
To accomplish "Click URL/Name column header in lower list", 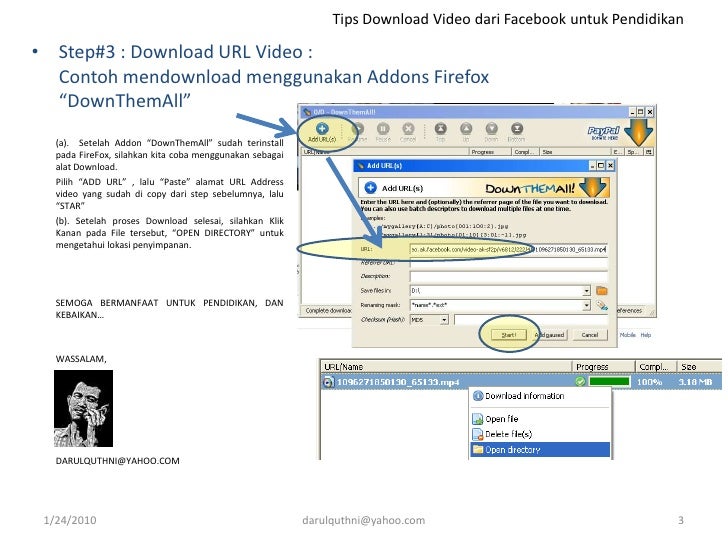I will [446, 367].
